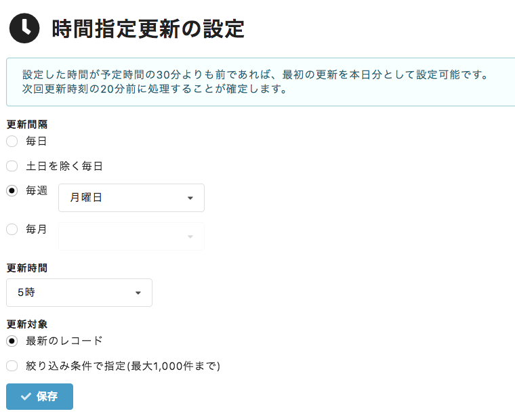Click the 最新のレコード label text
This screenshot has width=515, height=420.
64,341
